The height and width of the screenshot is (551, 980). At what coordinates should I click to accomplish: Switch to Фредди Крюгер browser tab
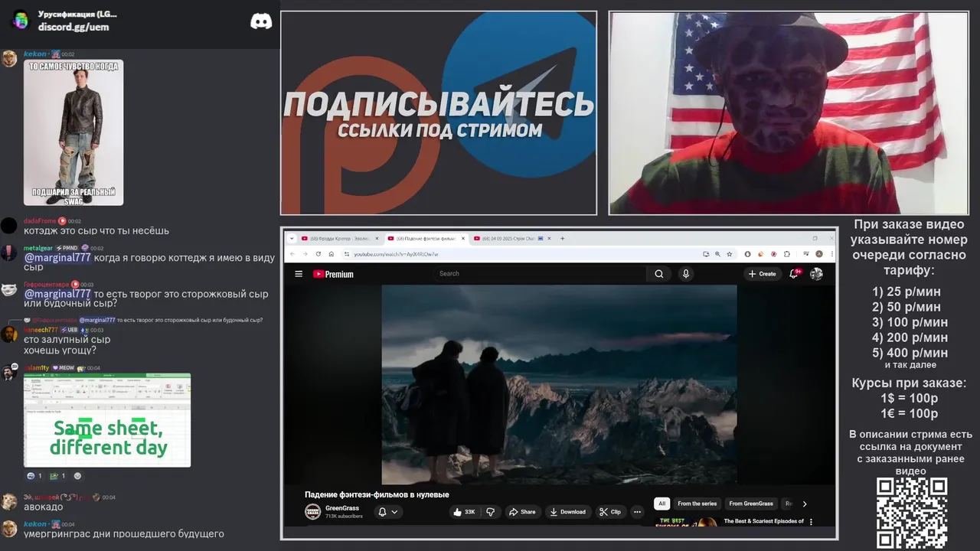click(340, 238)
